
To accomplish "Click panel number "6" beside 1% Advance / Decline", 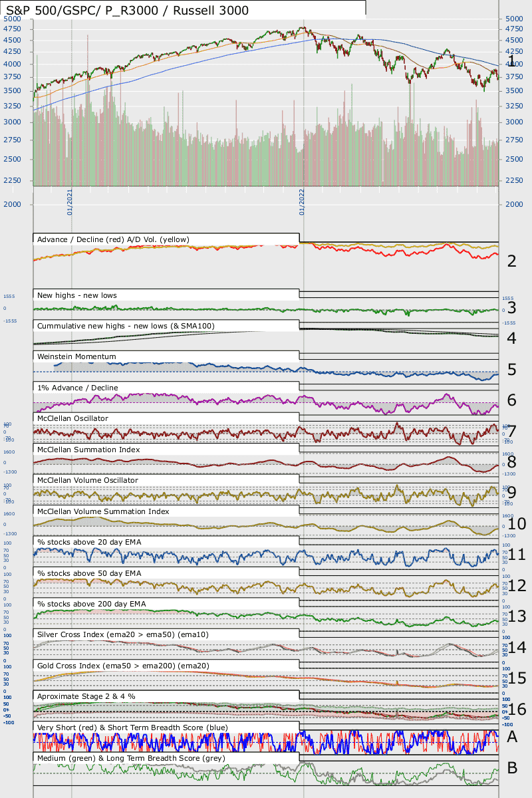I will tap(511, 400).
